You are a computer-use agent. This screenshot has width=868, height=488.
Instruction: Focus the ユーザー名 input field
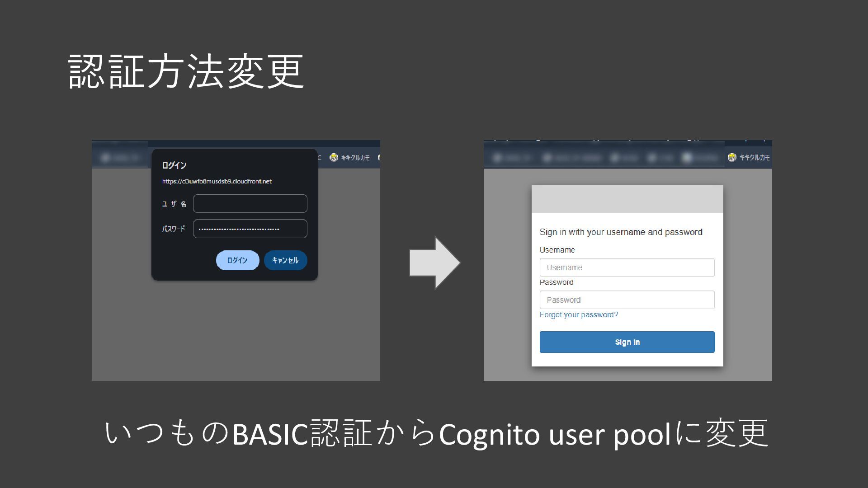(250, 204)
